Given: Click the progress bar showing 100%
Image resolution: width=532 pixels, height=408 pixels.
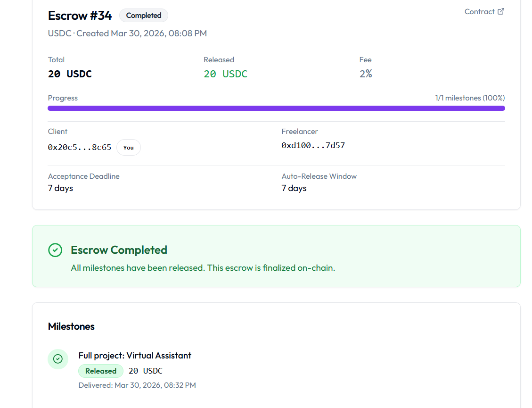Looking at the screenshot, I should [276, 108].
